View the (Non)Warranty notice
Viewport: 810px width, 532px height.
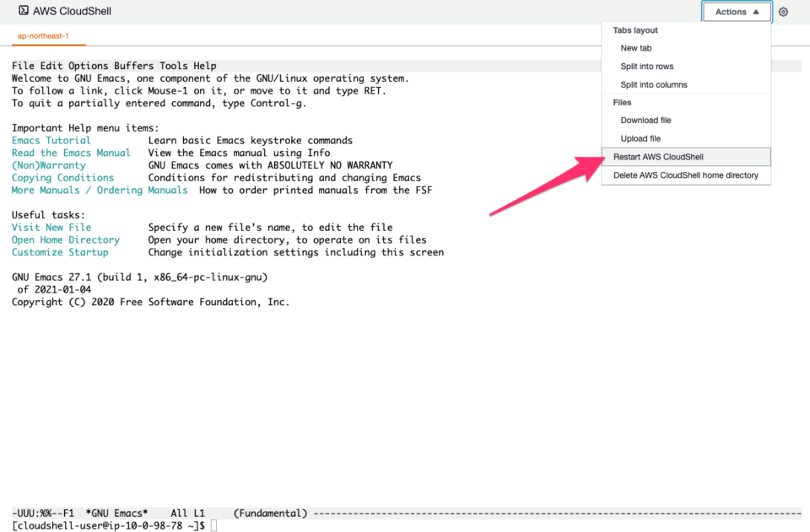(49, 164)
